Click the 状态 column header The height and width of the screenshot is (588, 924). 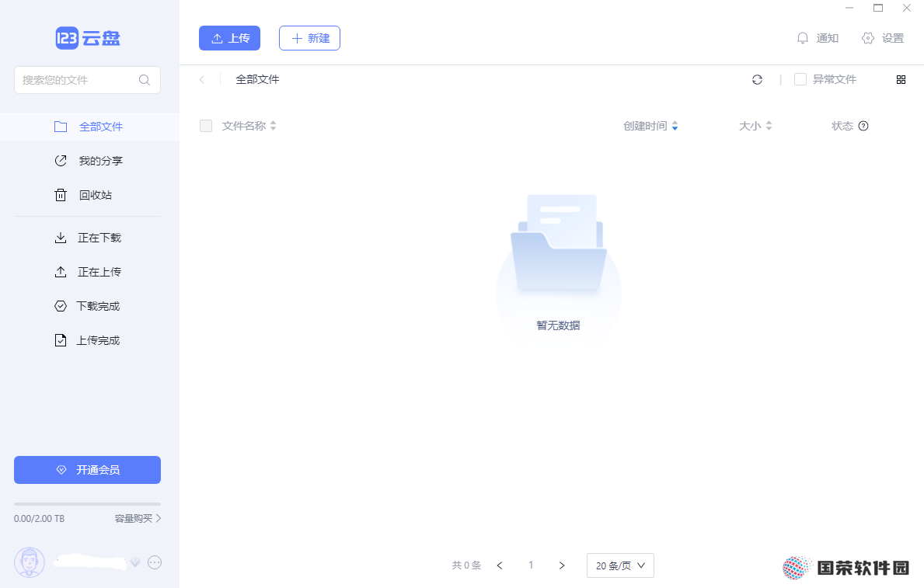click(x=842, y=126)
